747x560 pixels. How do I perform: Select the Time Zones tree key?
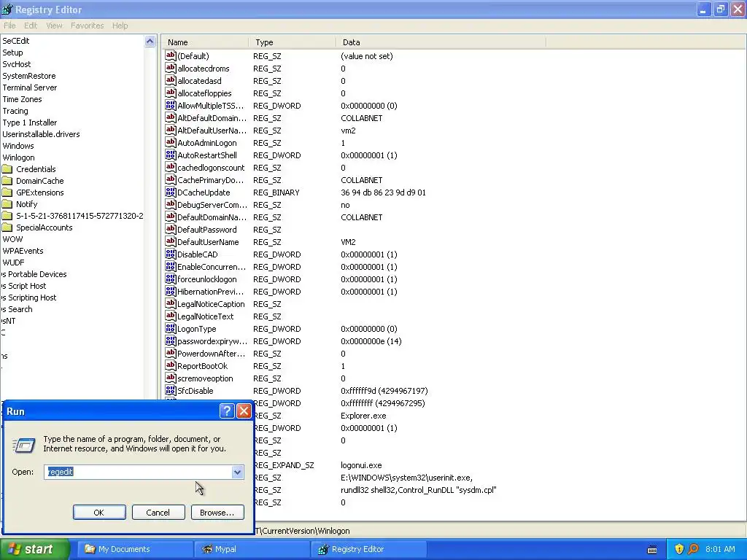click(x=22, y=99)
